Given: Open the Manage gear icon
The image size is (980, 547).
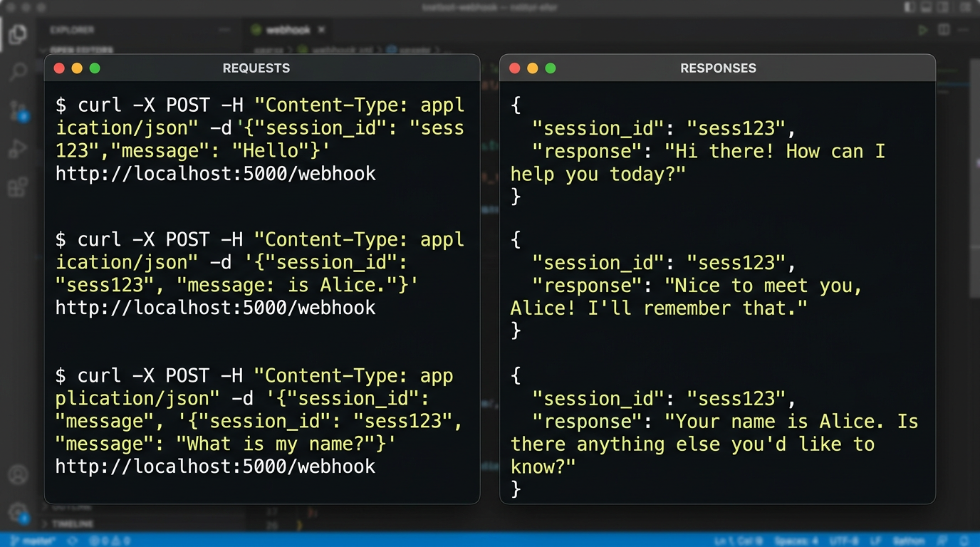Looking at the screenshot, I should click(18, 512).
